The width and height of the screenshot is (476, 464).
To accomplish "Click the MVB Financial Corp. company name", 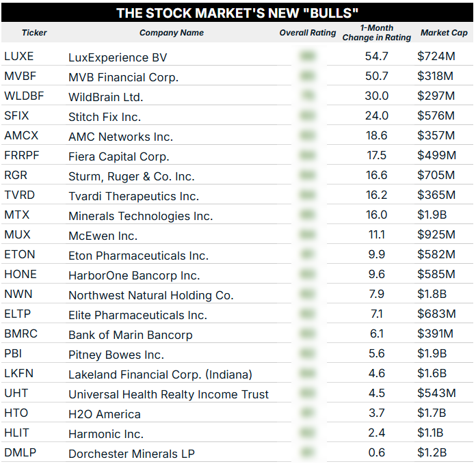I will coord(123,77).
